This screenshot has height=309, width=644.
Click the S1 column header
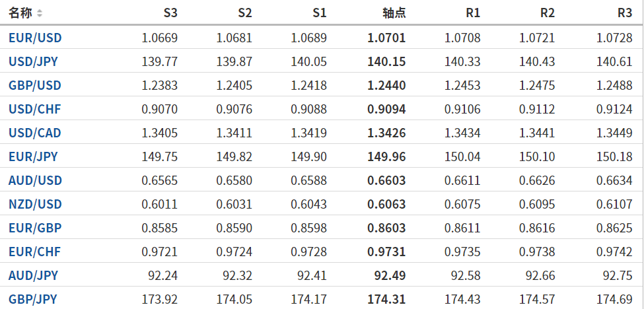point(319,13)
